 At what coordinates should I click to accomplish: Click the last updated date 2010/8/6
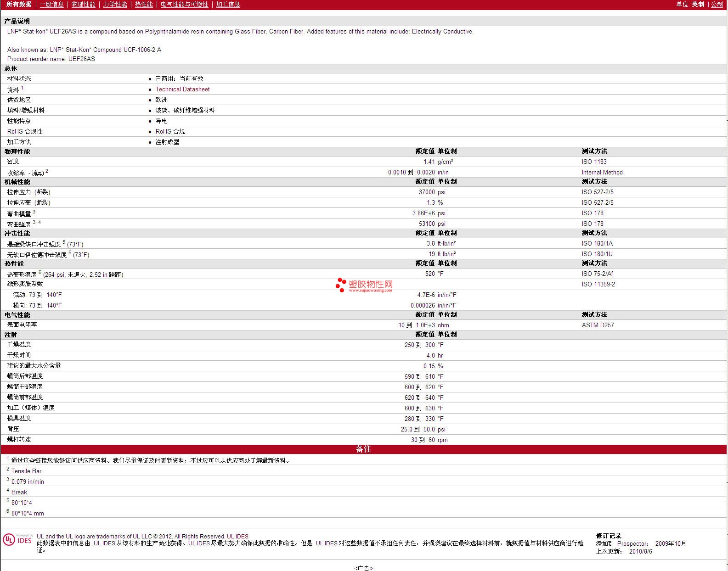640,551
